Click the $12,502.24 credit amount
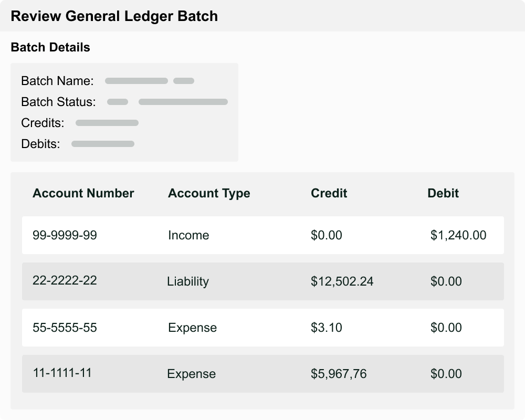The width and height of the screenshot is (525, 420). pos(342,281)
